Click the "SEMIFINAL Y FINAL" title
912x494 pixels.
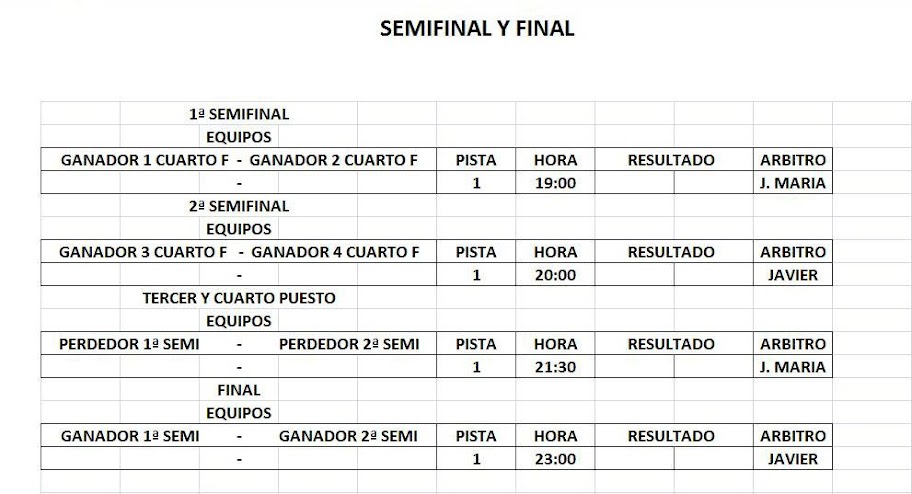[x=477, y=29]
